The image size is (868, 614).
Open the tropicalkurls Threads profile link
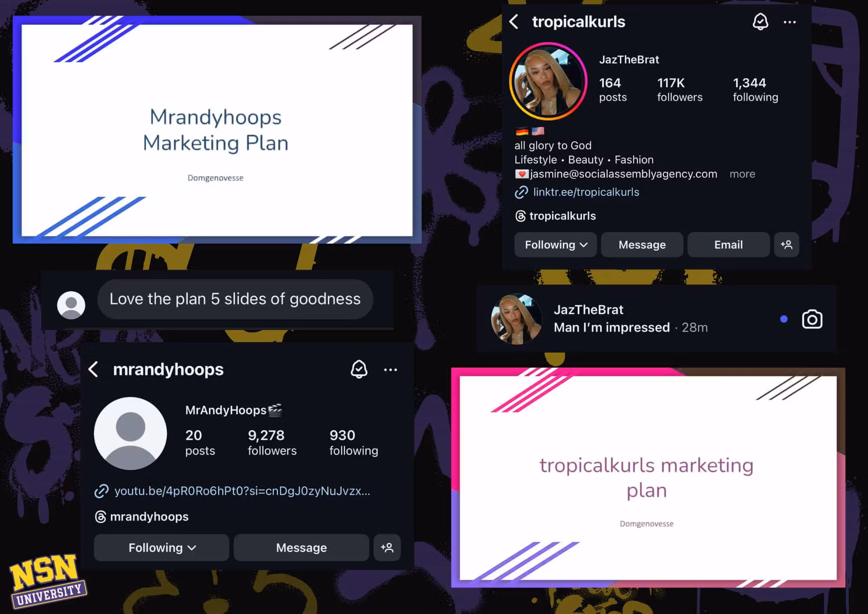pos(556,216)
